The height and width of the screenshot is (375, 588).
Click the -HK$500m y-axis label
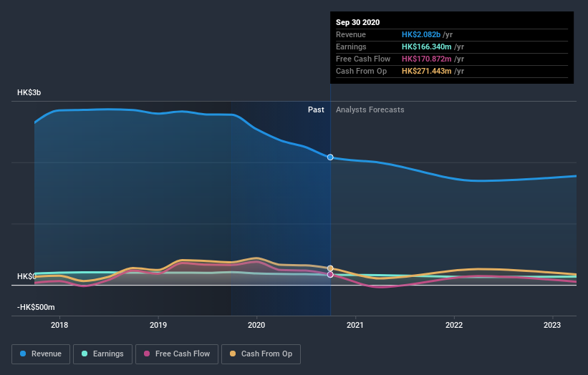pos(36,307)
